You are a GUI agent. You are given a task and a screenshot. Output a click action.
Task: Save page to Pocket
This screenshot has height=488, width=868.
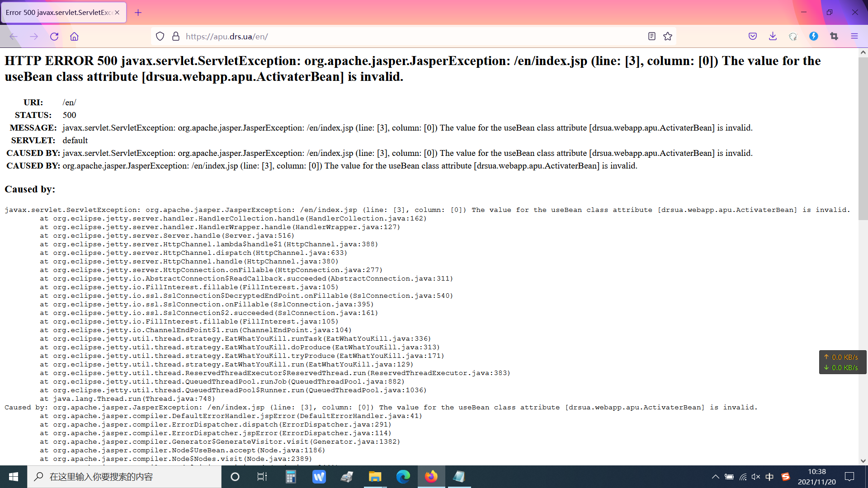point(753,37)
